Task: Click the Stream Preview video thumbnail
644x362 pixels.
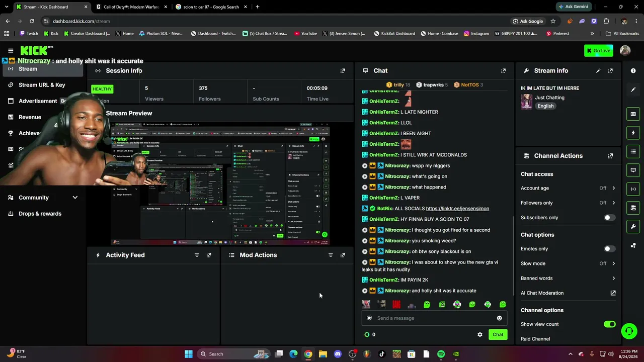Action: pyautogui.click(x=220, y=184)
